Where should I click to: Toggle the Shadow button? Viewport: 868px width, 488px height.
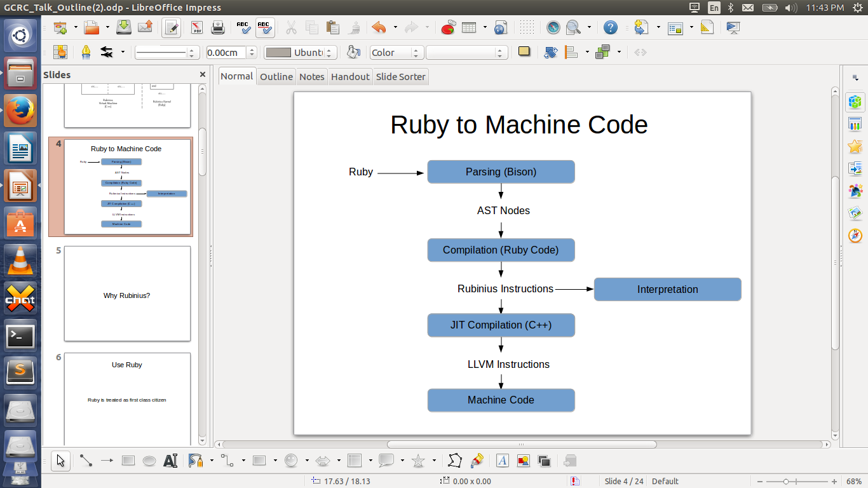point(524,52)
